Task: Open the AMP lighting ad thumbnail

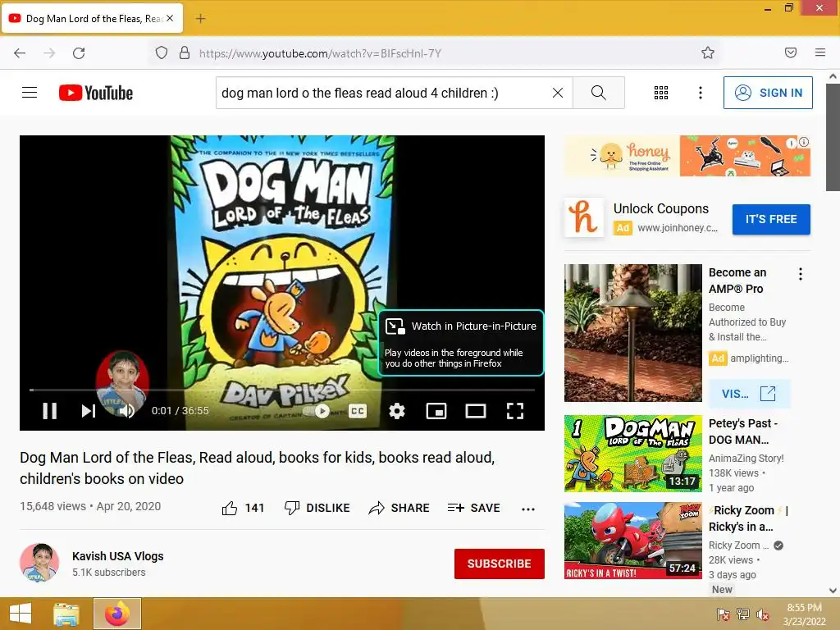Action: pyautogui.click(x=632, y=333)
